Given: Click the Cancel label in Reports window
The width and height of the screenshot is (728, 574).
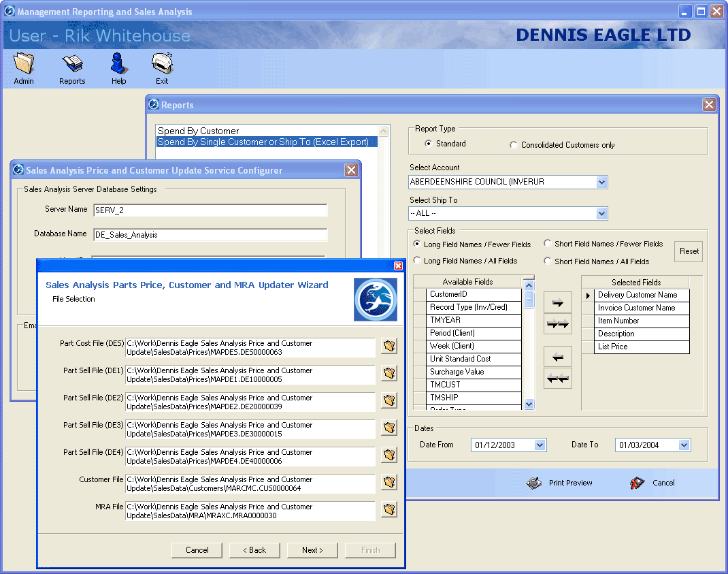Looking at the screenshot, I should pos(663,483).
